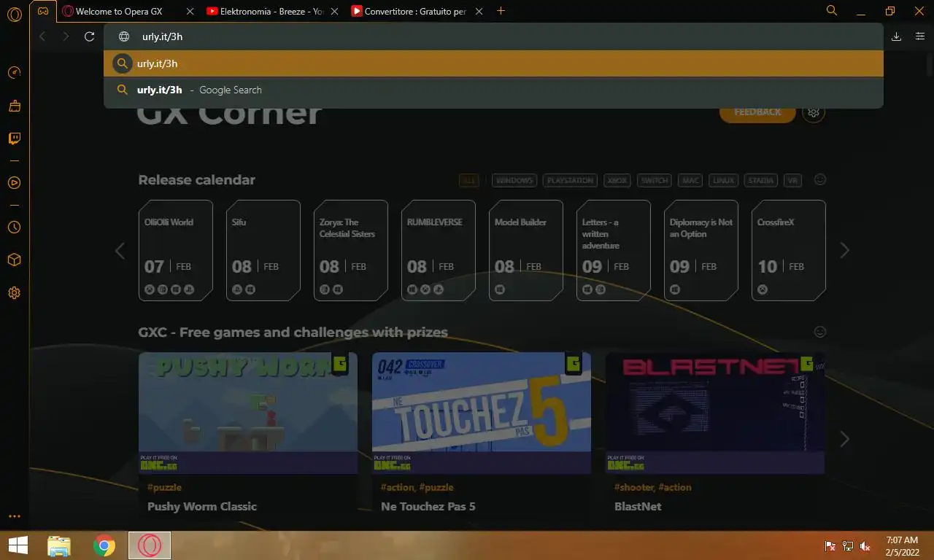Image resolution: width=934 pixels, height=560 pixels.
Task: Open the Opera GX main menu logo
Action: pos(15,15)
